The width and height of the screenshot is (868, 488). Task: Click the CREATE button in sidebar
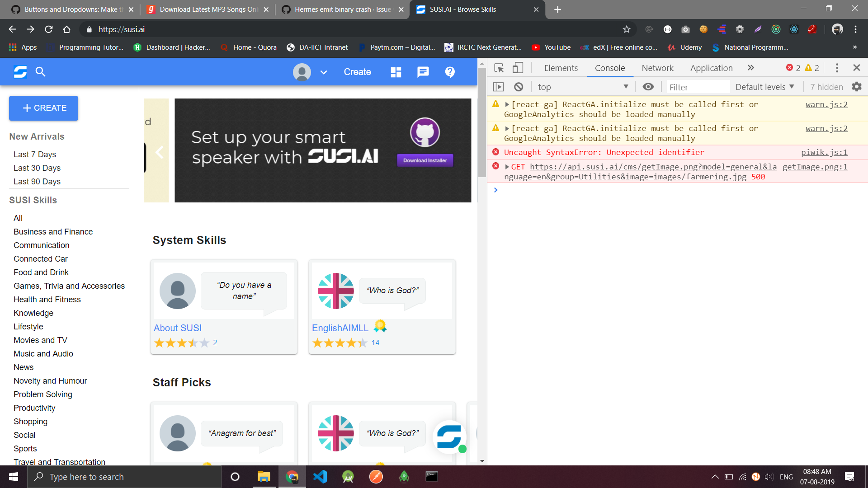click(x=43, y=108)
